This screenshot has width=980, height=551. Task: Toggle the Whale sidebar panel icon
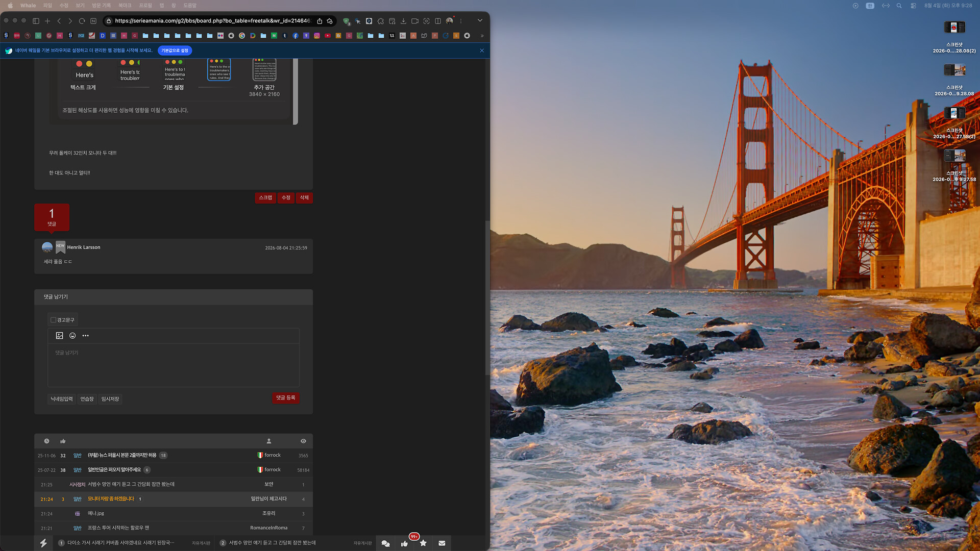(36, 21)
